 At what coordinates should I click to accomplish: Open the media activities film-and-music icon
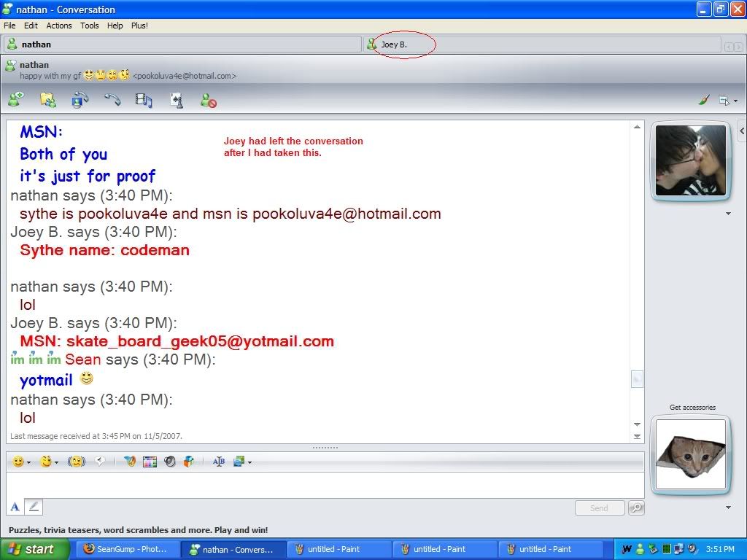point(144,99)
